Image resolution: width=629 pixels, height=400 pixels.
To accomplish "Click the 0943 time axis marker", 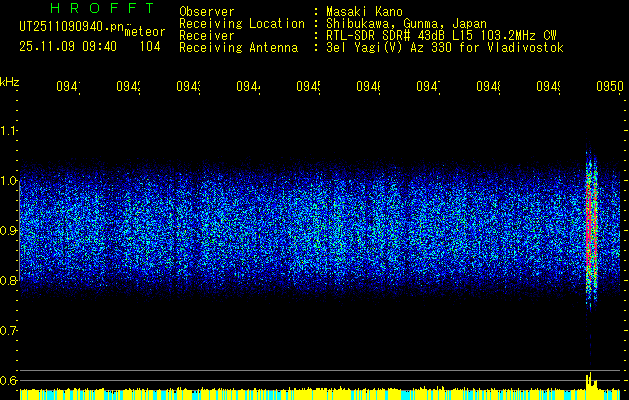I will [189, 87].
